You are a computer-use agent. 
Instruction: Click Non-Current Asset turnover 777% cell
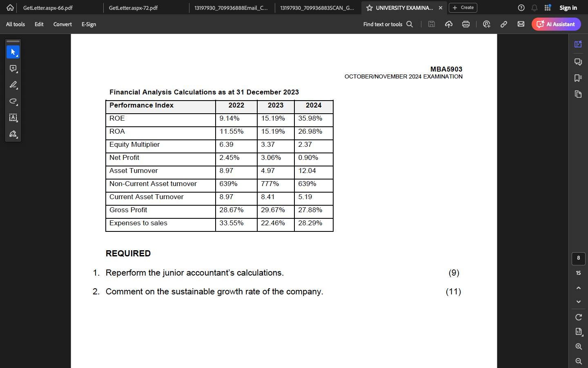click(270, 184)
